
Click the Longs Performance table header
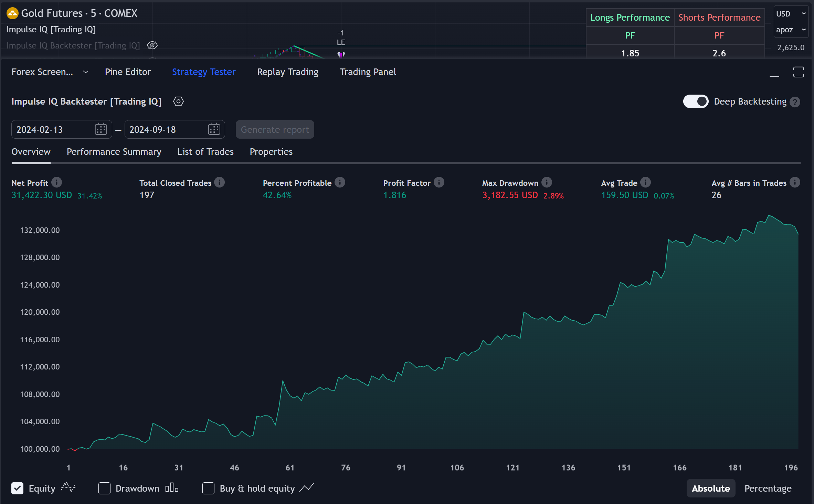(x=630, y=18)
